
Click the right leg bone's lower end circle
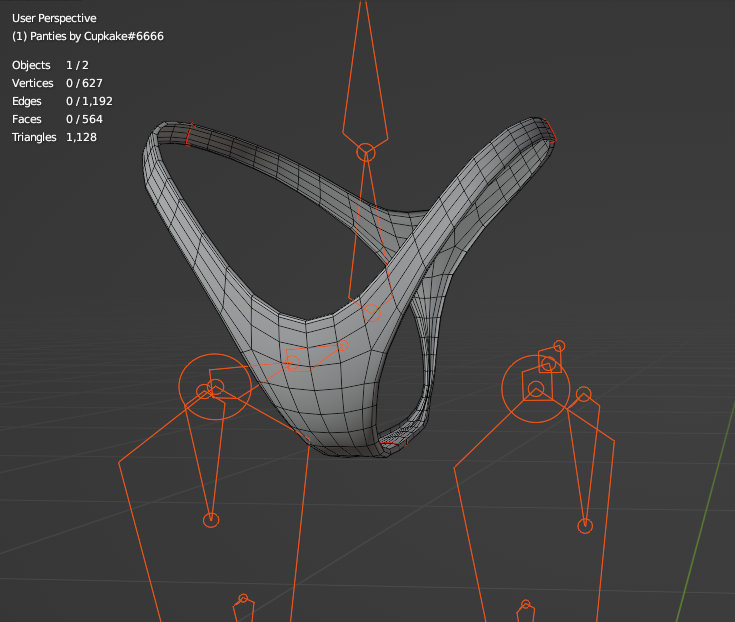point(585,526)
